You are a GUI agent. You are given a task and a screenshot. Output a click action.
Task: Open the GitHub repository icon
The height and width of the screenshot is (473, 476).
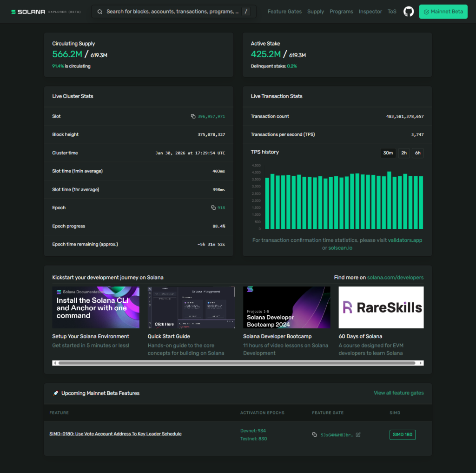pyautogui.click(x=409, y=12)
